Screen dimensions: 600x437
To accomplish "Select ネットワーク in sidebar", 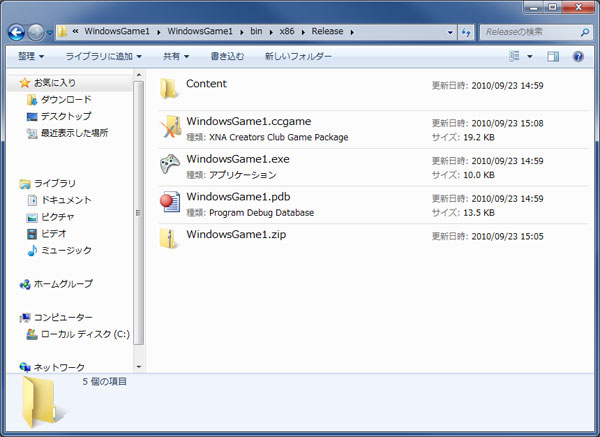I will click(59, 367).
